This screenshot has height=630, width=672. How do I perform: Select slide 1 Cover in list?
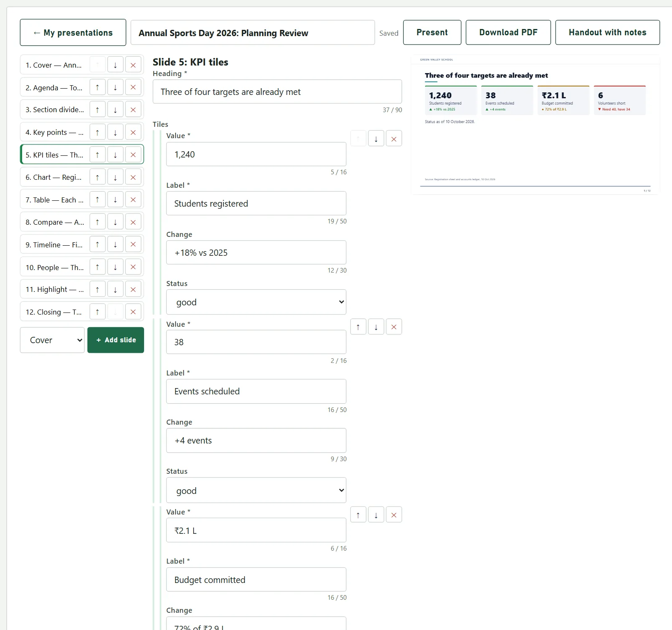[54, 65]
